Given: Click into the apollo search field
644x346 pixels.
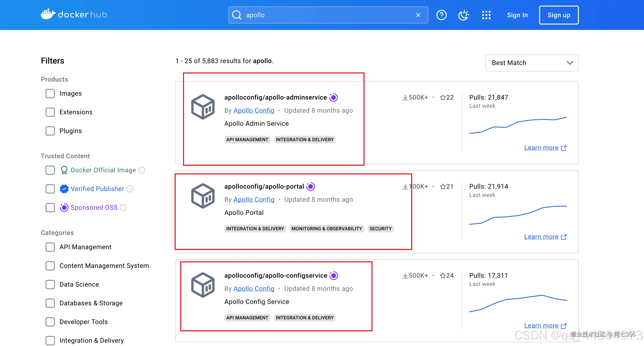Looking at the screenshot, I should 325,15.
